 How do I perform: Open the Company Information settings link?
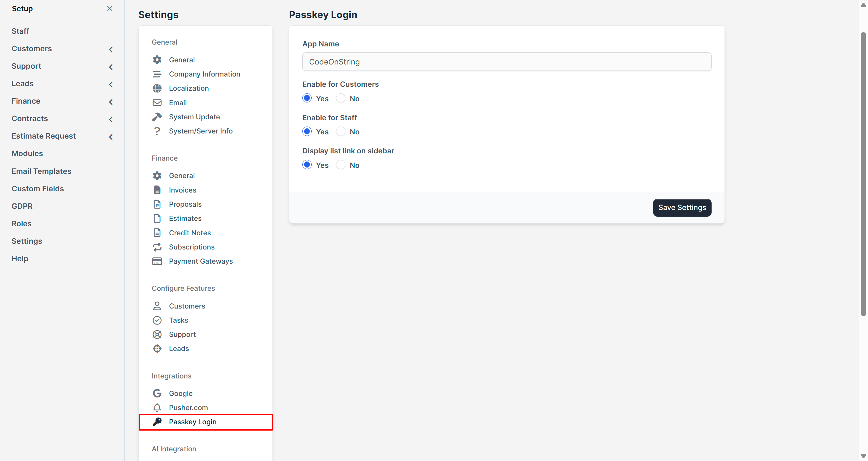point(204,74)
